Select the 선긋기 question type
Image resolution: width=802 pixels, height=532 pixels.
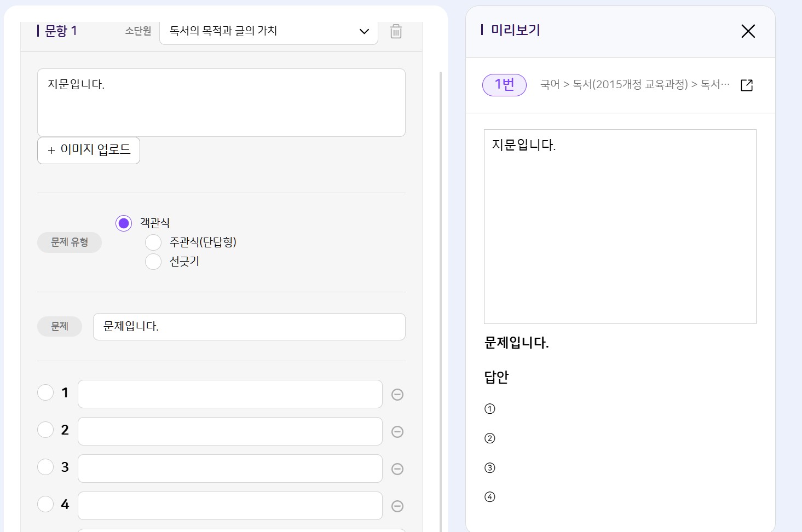pyautogui.click(x=153, y=262)
